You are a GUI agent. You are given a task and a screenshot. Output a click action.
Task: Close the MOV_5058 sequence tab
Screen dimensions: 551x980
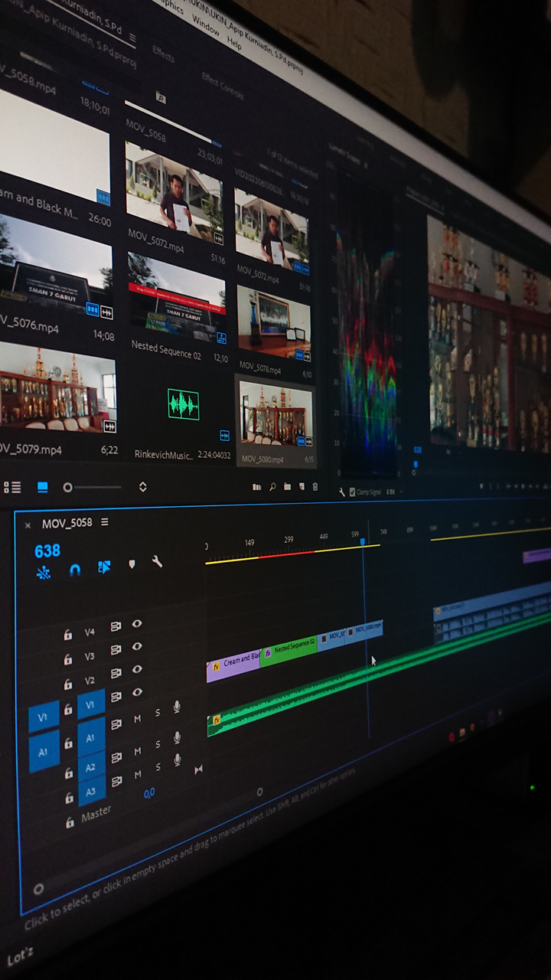point(28,525)
